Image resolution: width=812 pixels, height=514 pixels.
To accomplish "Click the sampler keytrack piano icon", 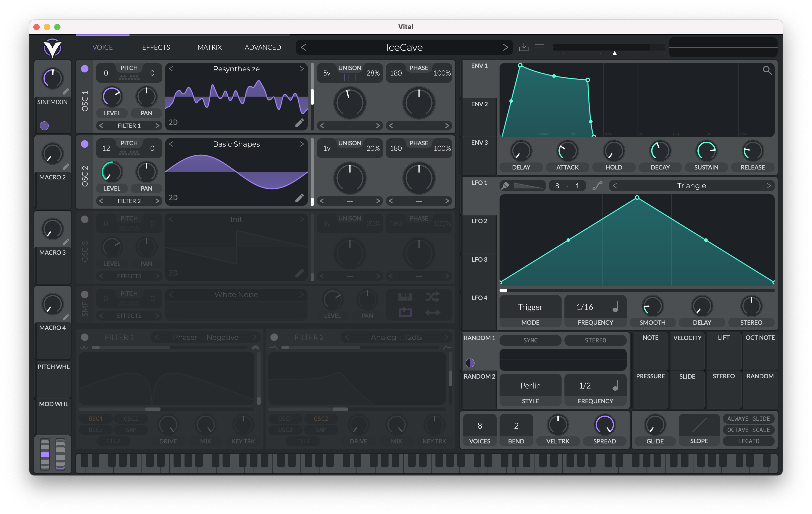I will tap(405, 297).
